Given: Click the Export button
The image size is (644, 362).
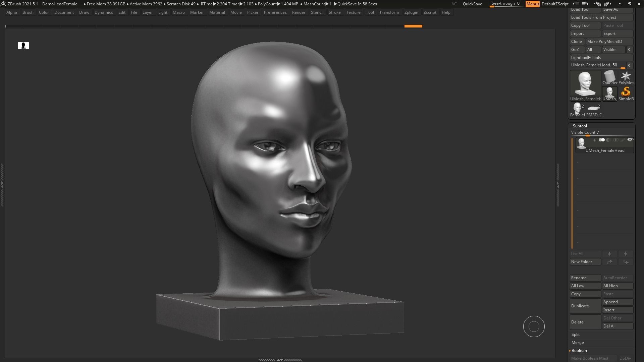Looking at the screenshot, I should pos(618,34).
